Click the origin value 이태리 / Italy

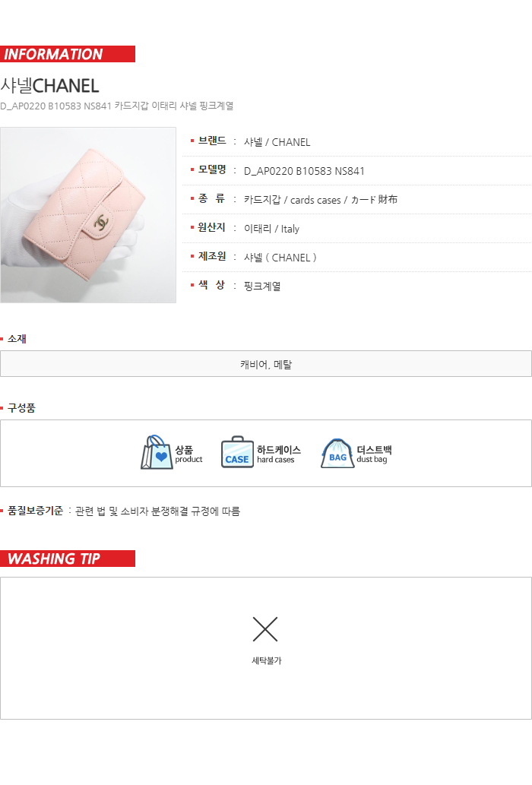click(271, 229)
